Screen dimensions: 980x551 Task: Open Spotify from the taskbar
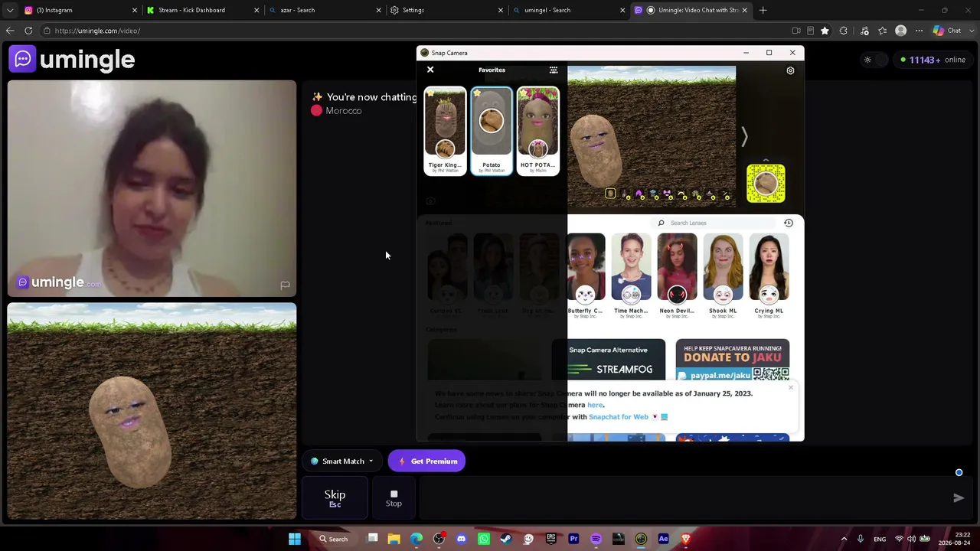pos(596,539)
